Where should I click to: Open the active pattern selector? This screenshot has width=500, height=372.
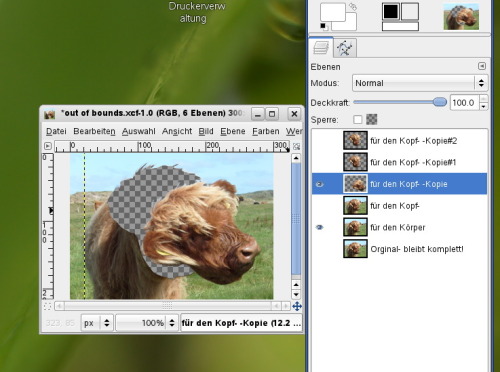(409, 11)
